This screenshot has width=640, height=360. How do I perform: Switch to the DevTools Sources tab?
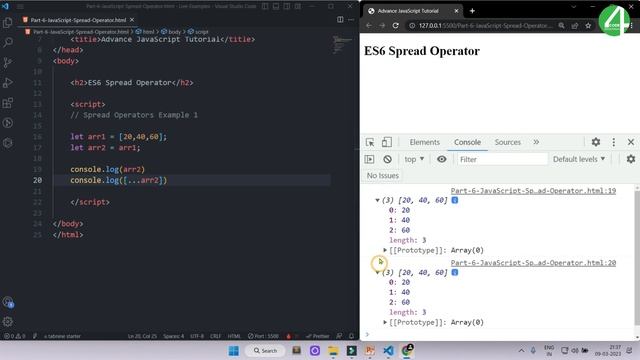[508, 142]
